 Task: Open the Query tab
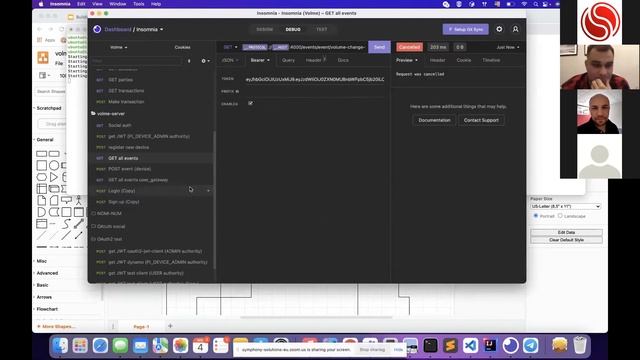[x=288, y=60]
